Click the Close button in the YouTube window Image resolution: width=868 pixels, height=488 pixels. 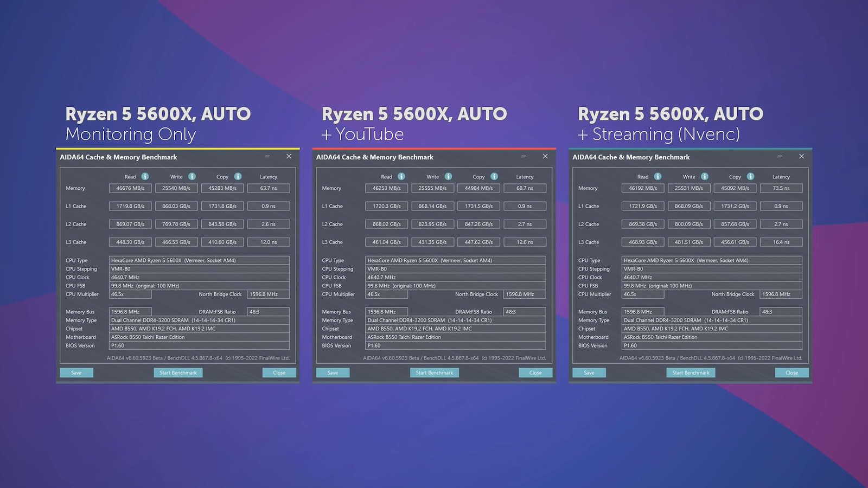pyautogui.click(x=535, y=373)
